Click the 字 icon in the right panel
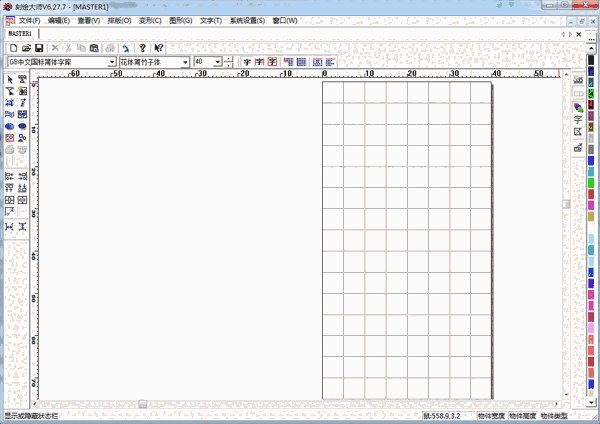The width and height of the screenshot is (600, 424). pos(578,119)
